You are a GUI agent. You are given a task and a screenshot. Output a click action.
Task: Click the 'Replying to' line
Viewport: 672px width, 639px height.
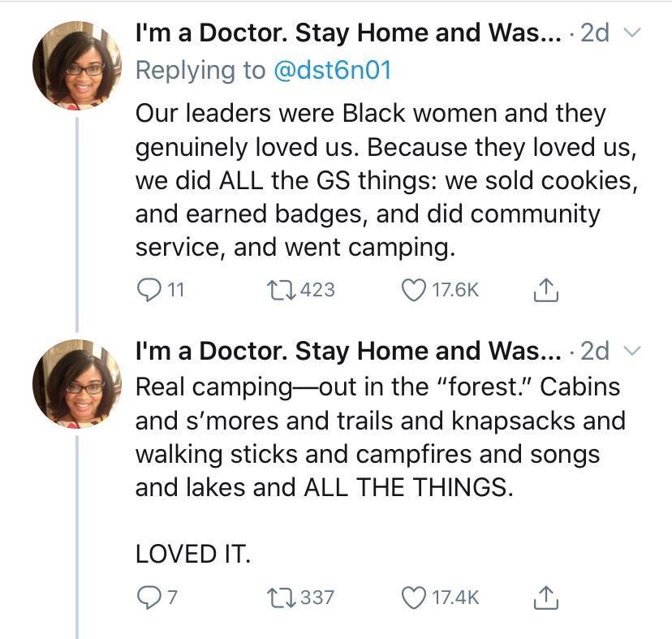(199, 71)
